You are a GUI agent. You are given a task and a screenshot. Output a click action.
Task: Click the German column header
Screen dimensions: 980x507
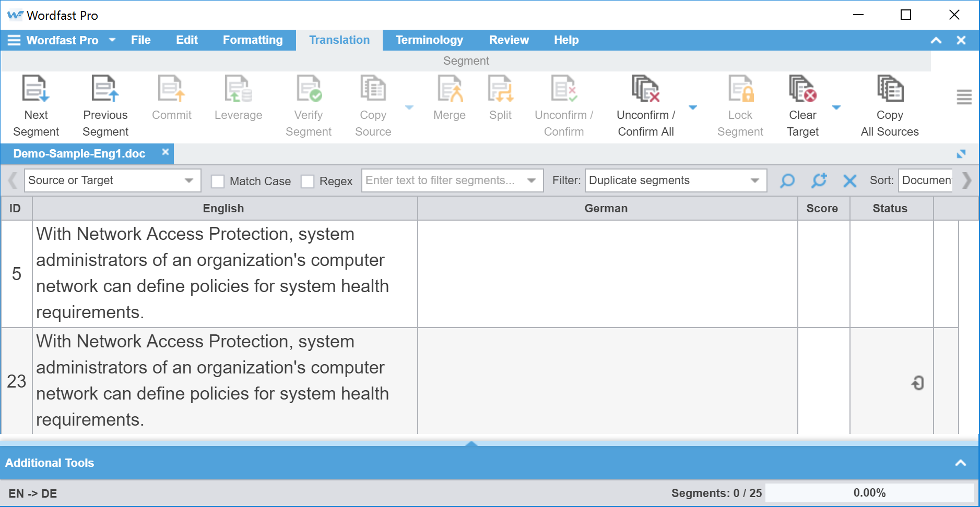[607, 209]
